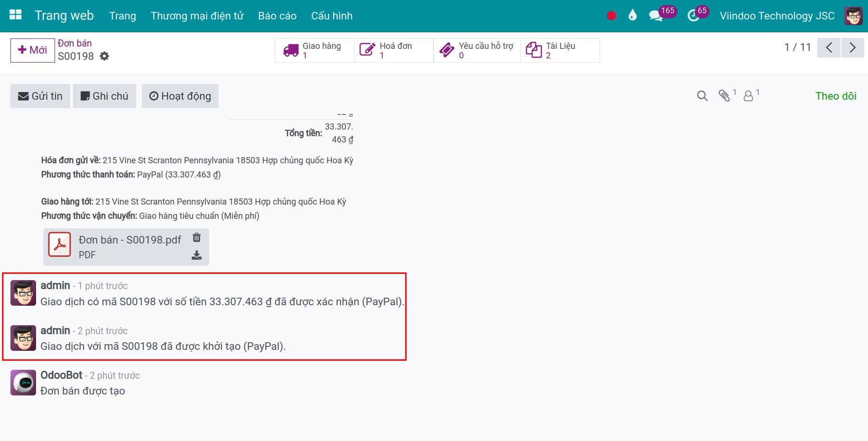Open Tài Liệu documents smart button

point(560,50)
